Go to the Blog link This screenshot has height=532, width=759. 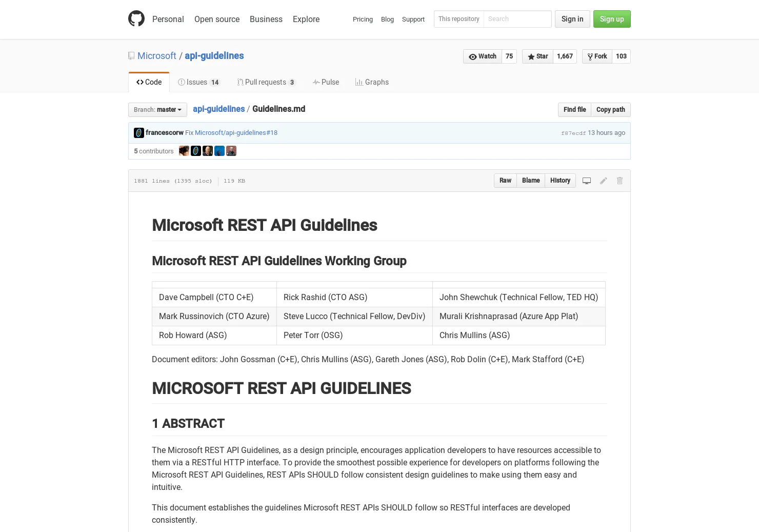tap(387, 19)
